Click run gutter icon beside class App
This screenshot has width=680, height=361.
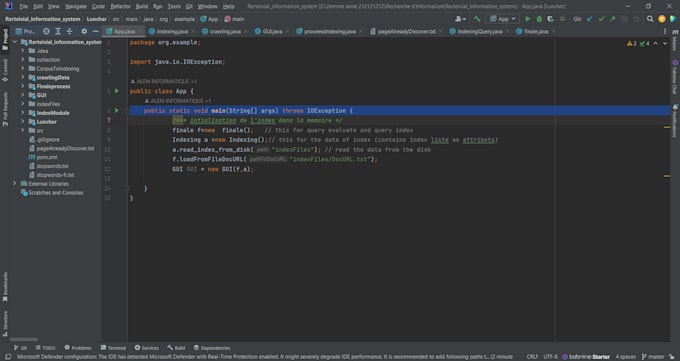click(117, 91)
